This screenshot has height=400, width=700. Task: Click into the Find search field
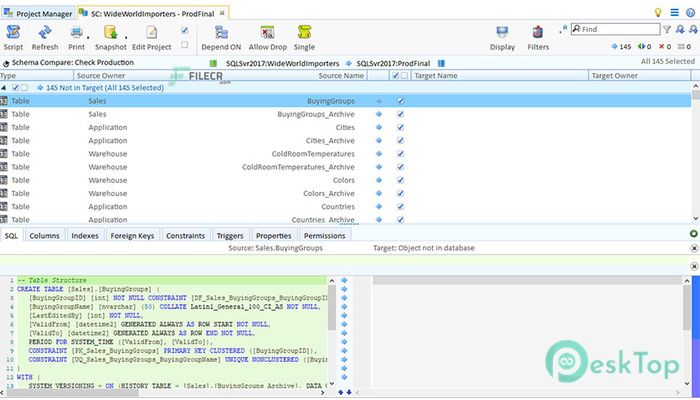pyautogui.click(x=615, y=29)
